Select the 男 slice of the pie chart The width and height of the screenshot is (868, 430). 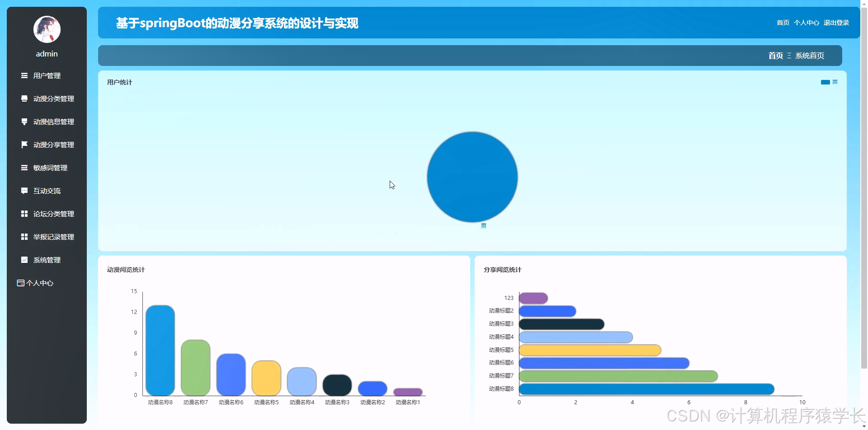click(472, 177)
